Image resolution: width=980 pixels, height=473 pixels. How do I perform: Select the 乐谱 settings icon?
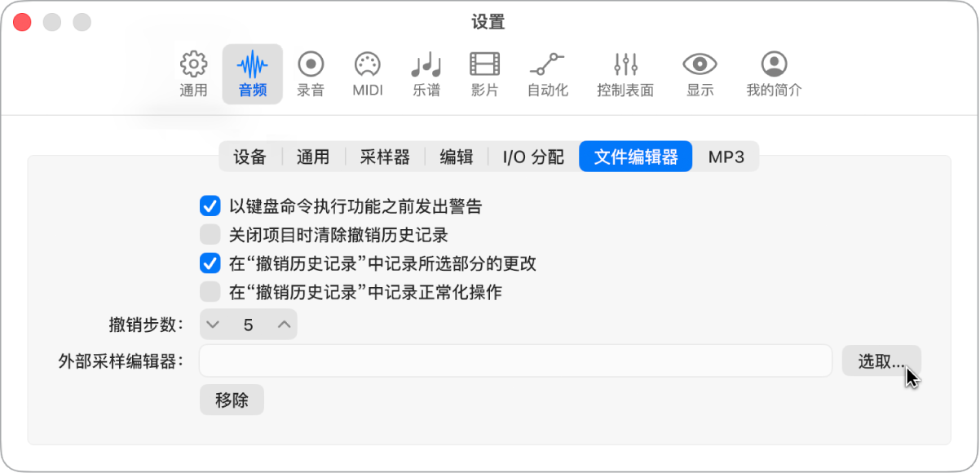(x=426, y=72)
